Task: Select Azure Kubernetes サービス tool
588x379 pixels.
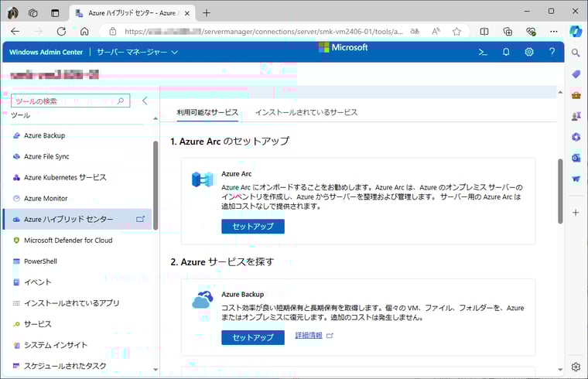Action: pos(77,177)
